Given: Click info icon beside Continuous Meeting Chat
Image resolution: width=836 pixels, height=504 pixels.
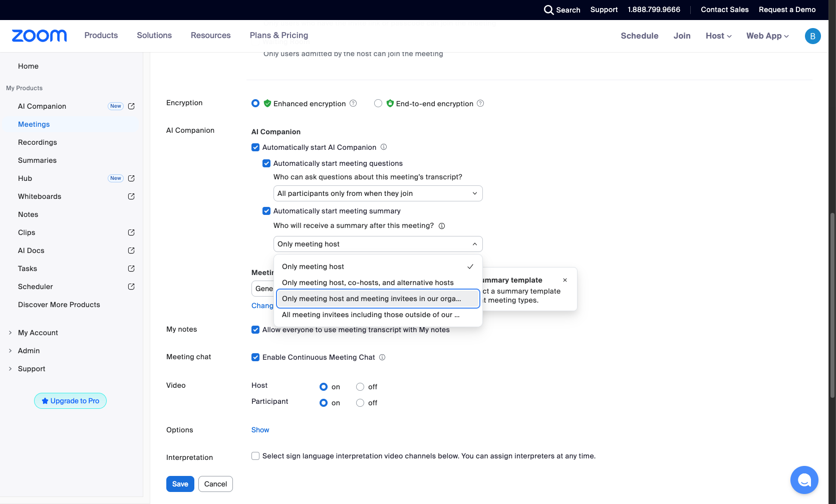Looking at the screenshot, I should pos(382,357).
